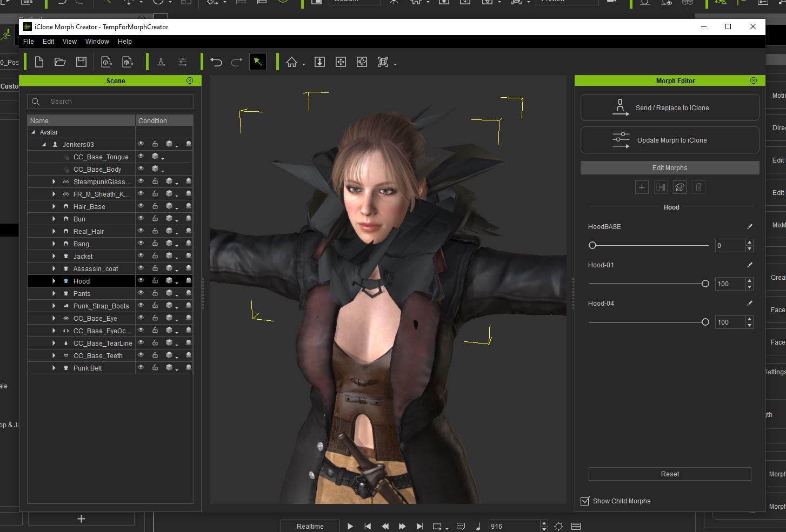Click Update Morph to iClone button

point(670,140)
